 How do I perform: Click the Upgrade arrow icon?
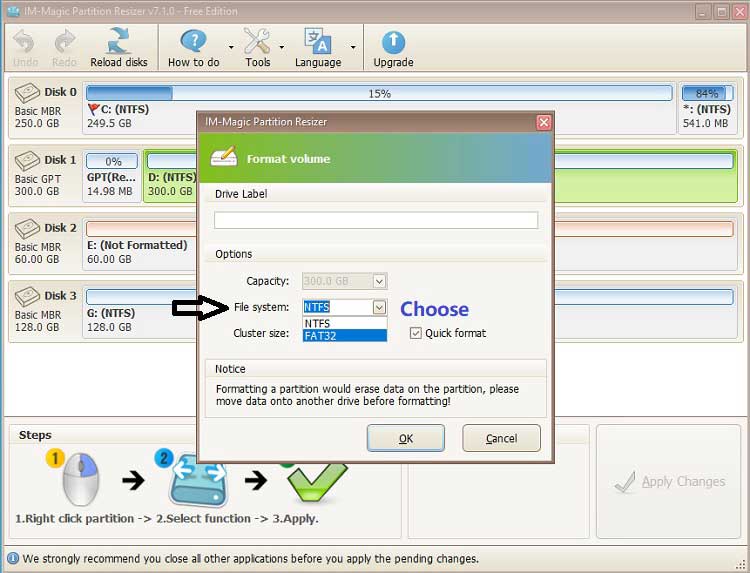point(393,43)
